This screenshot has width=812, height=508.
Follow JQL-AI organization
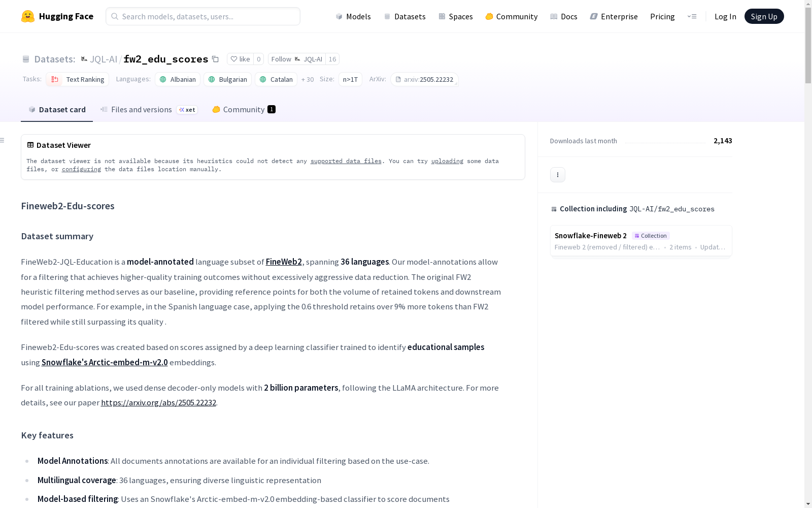click(297, 59)
